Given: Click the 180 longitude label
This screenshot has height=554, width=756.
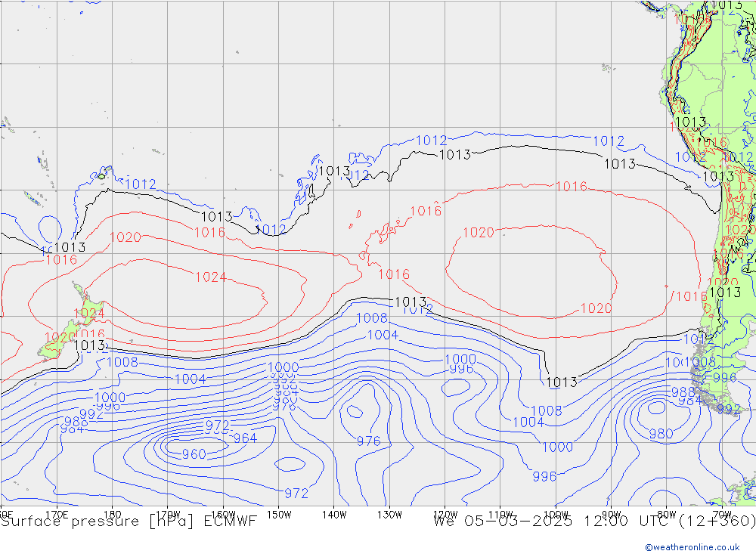Looking at the screenshot, I should 113,515.
